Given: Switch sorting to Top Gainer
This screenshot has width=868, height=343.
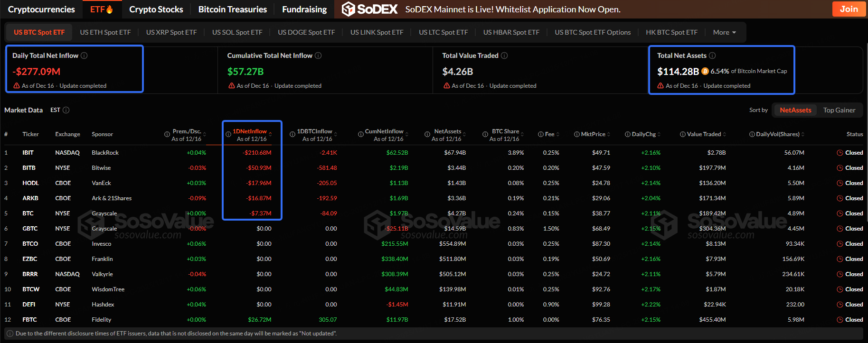Looking at the screenshot, I should [x=839, y=110].
